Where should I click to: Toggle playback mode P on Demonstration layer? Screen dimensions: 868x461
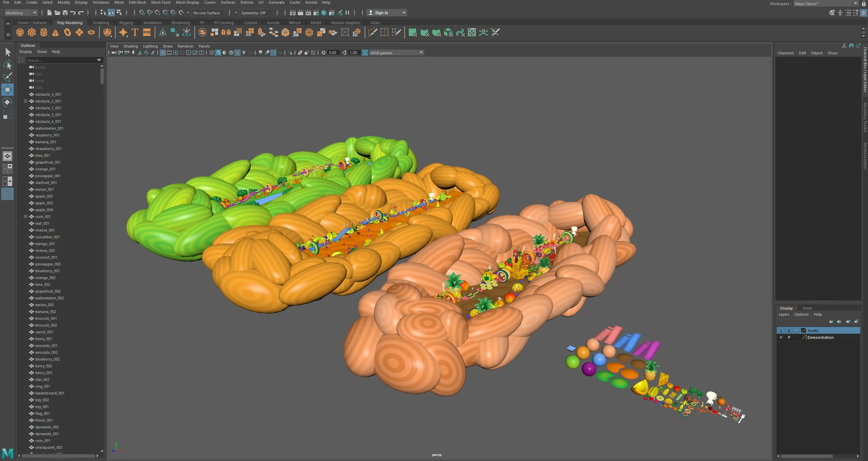pos(789,337)
